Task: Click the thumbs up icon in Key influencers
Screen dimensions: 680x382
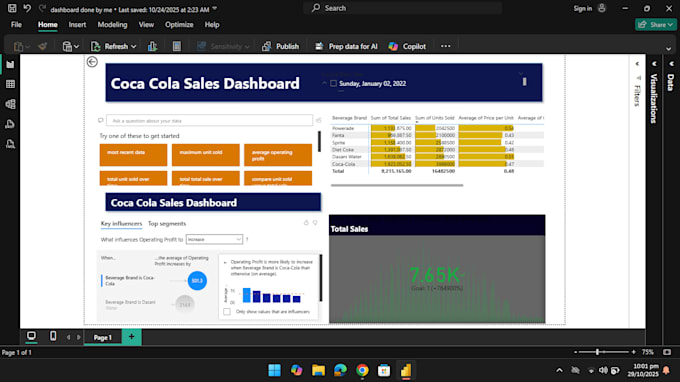Action: pyautogui.click(x=306, y=222)
